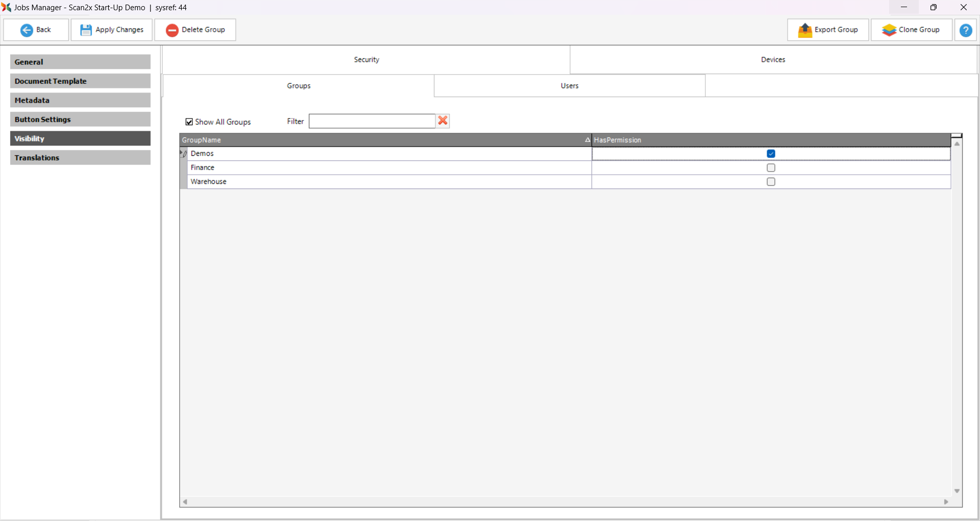
Task: Click the Scan2x app logo in title bar
Action: point(6,7)
